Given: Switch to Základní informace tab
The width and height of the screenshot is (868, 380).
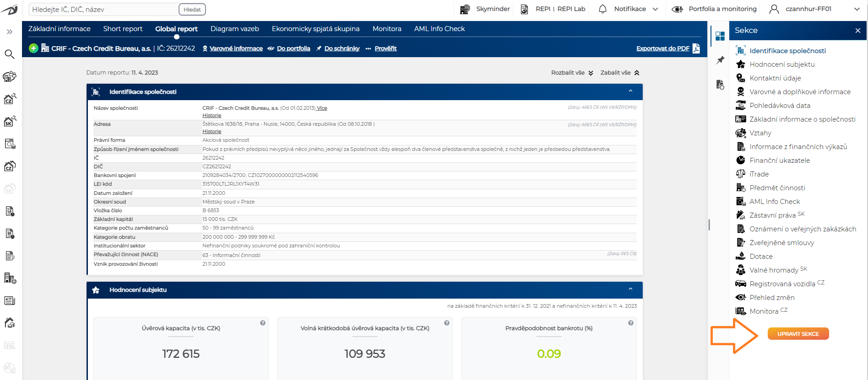Looking at the screenshot, I should pos(60,29).
